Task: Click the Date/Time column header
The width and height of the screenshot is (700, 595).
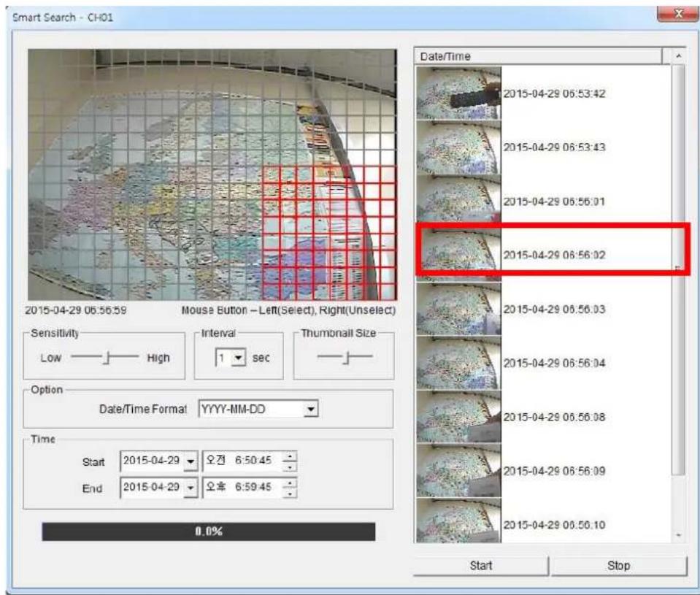Action: (539, 56)
